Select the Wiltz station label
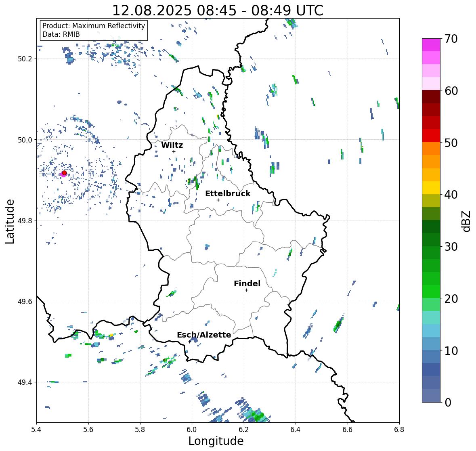 click(172, 145)
